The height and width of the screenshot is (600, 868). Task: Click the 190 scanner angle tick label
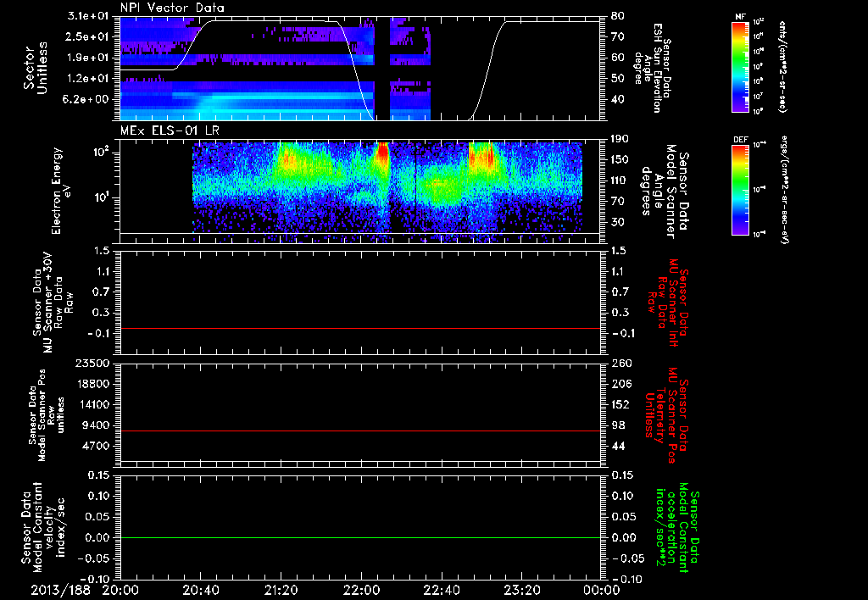[x=620, y=139]
